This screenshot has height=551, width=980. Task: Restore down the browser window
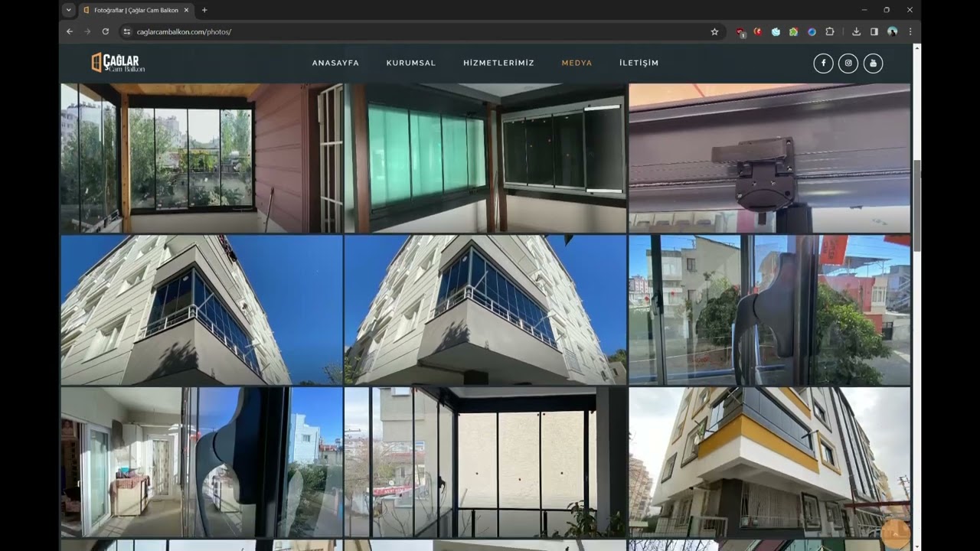click(887, 10)
